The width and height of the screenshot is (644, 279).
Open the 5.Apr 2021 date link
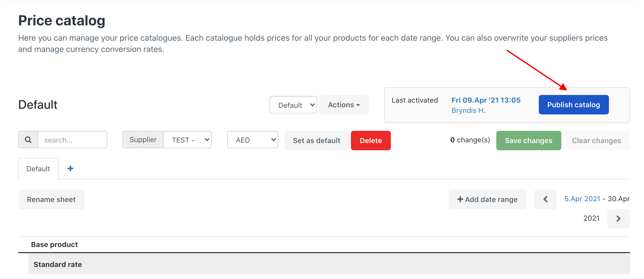tap(582, 199)
